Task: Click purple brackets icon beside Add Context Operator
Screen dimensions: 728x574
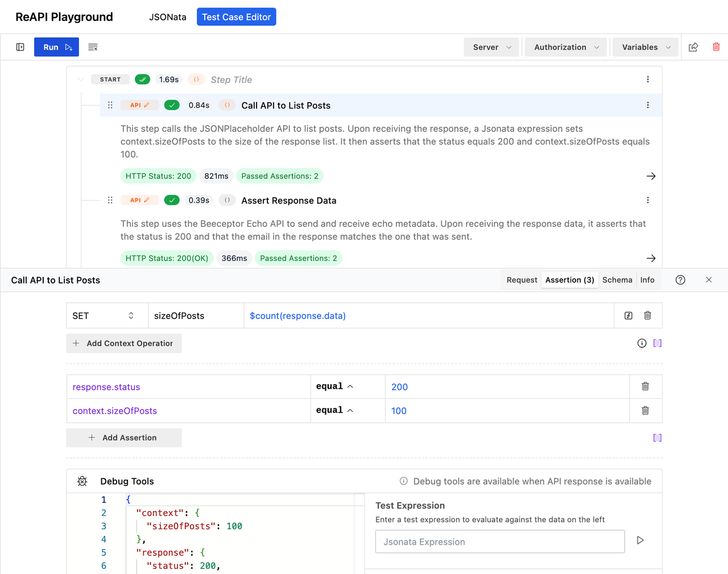Action: coord(657,343)
